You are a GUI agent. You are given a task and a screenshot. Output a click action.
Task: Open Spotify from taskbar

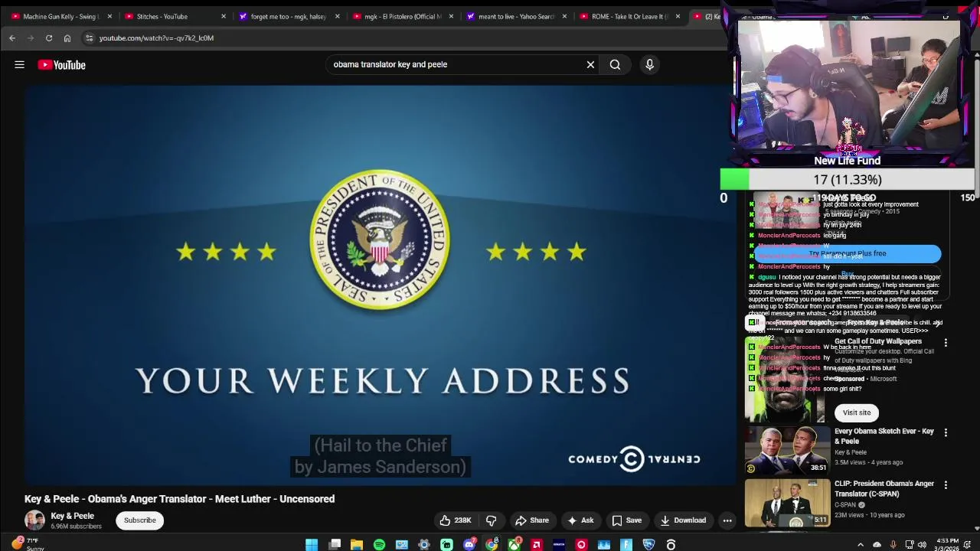379,545
